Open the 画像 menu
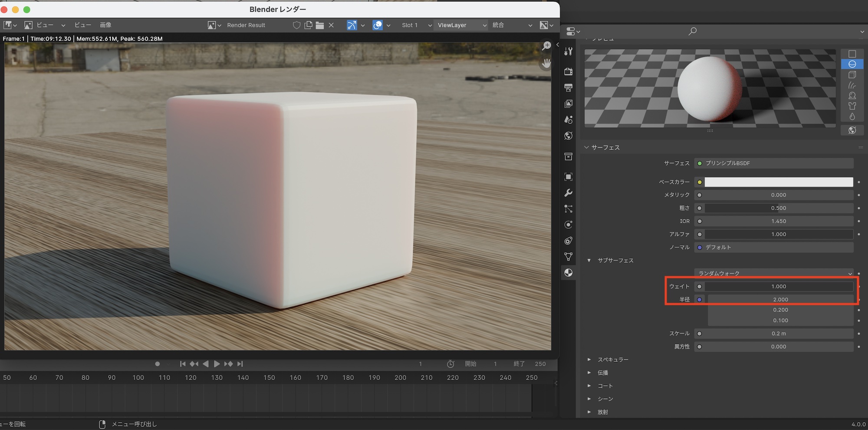The image size is (868, 430). coord(105,25)
